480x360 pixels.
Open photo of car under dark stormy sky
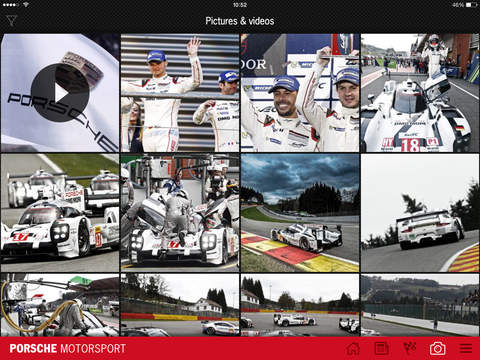pyautogui.click(x=300, y=213)
